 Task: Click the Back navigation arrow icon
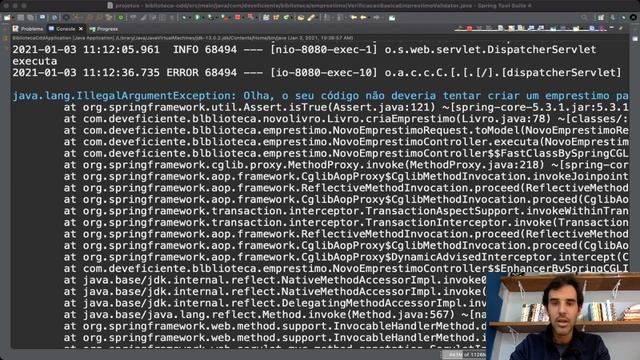point(363,18)
